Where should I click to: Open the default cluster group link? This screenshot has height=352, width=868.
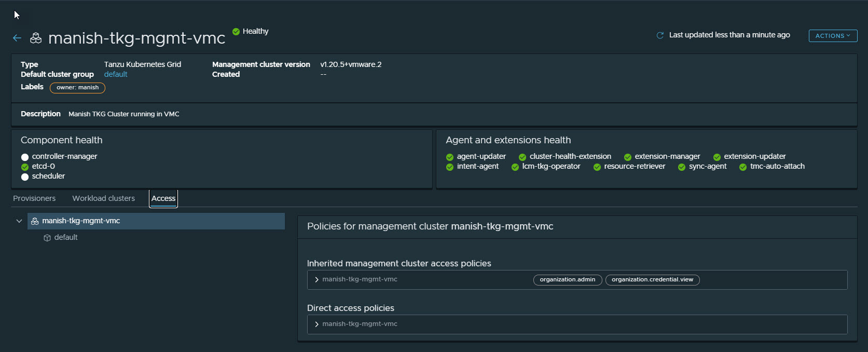(116, 74)
